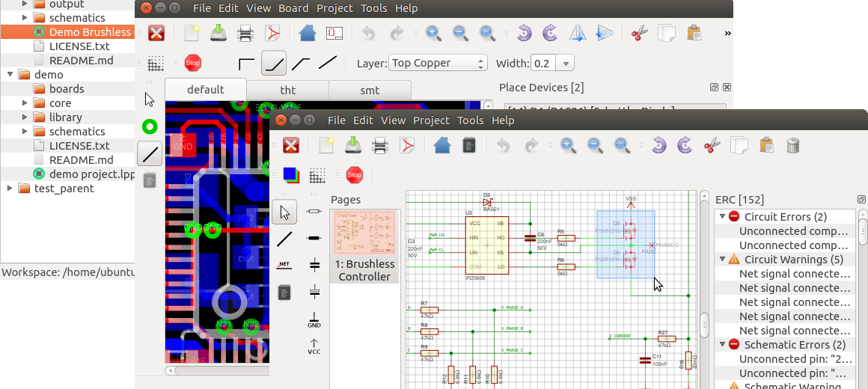The width and height of the screenshot is (868, 389).
Task: Open the Project menu in schematic editor
Action: click(x=431, y=120)
